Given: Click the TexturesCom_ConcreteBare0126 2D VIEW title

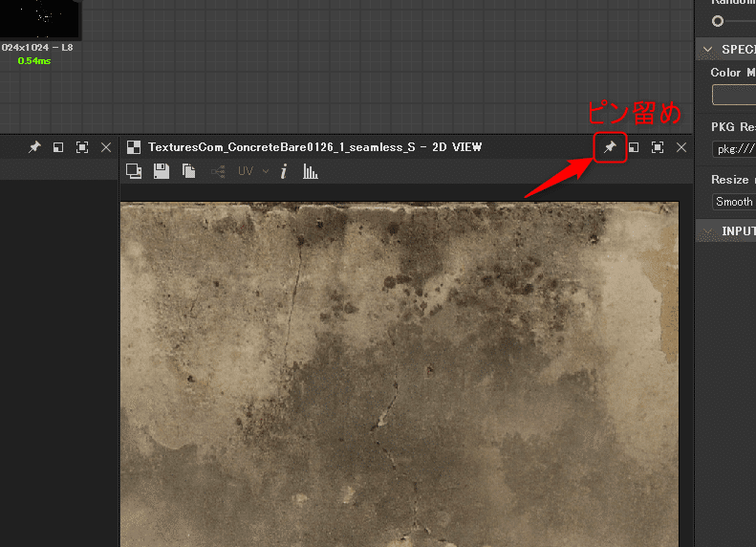Looking at the screenshot, I should tap(314, 147).
